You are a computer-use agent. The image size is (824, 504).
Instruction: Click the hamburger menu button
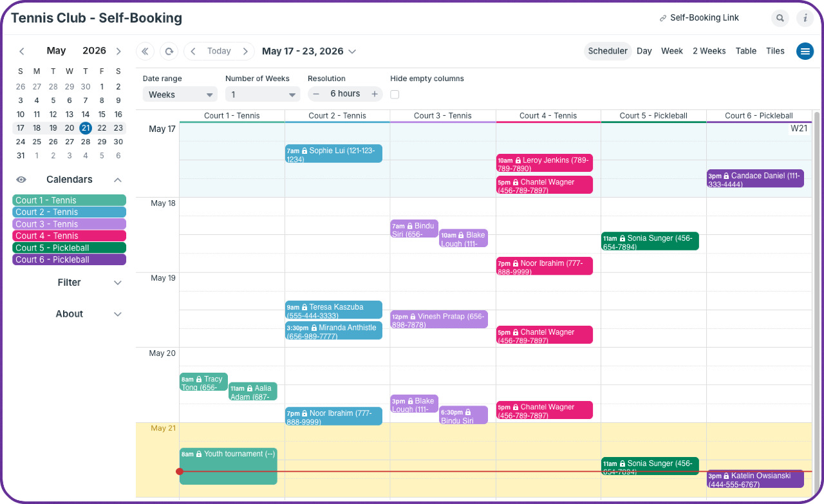pyautogui.click(x=805, y=51)
